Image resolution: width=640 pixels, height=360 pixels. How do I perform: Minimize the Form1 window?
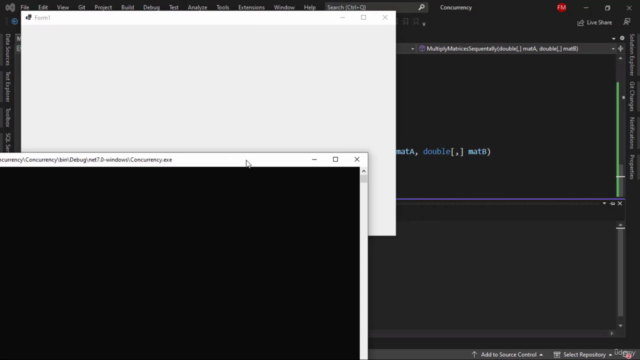point(342,18)
